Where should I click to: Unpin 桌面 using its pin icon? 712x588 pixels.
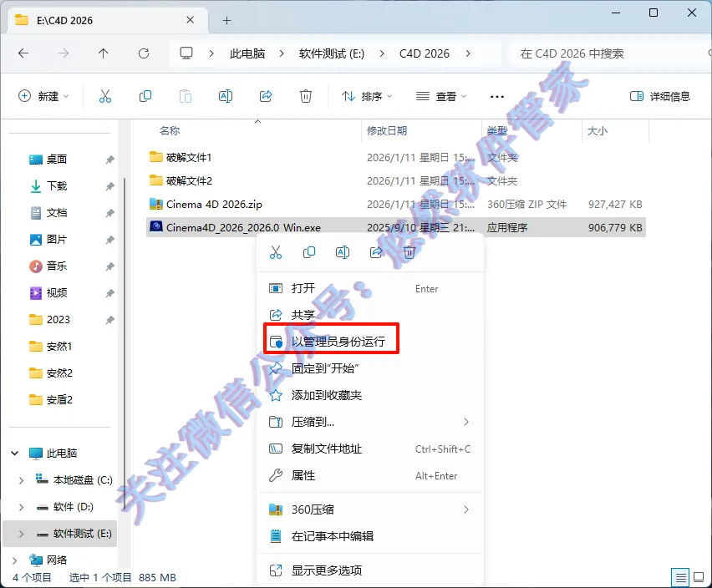(109, 160)
